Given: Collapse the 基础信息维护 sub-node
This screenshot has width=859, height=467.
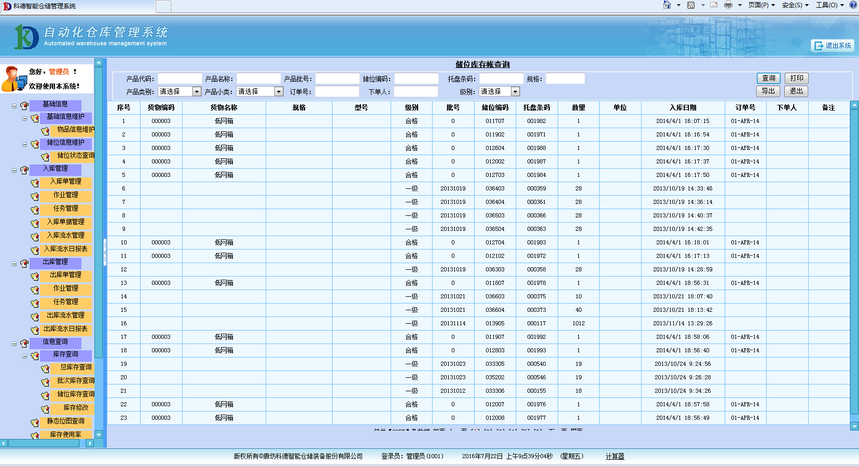Looking at the screenshot, I should (25, 118).
